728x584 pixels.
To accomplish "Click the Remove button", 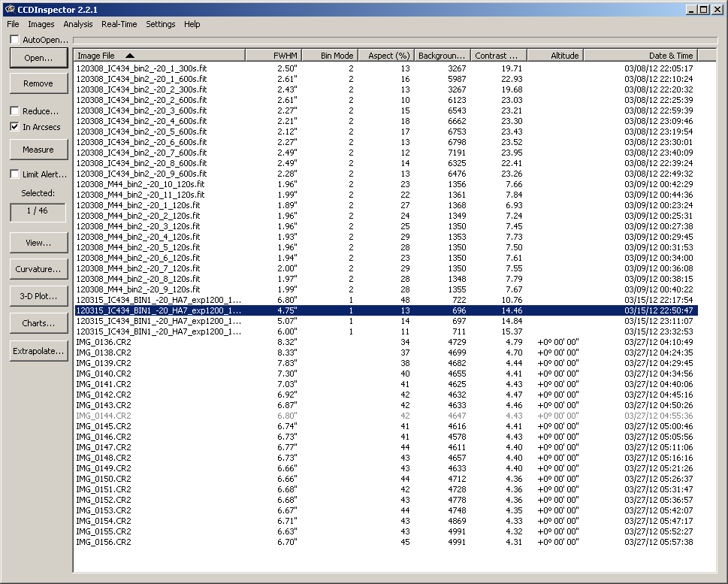I will coord(38,83).
